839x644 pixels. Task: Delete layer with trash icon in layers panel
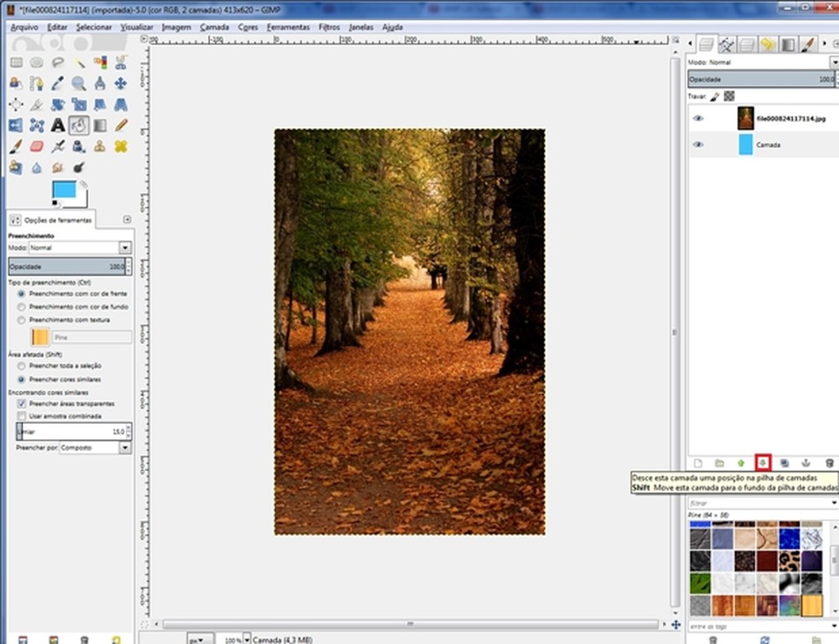tap(829, 462)
